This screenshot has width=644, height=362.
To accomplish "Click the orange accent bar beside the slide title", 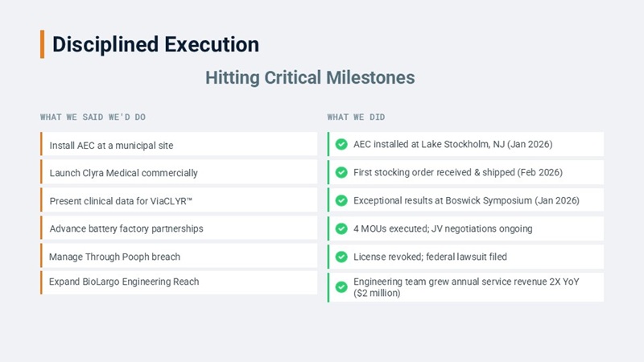I will click(x=43, y=44).
